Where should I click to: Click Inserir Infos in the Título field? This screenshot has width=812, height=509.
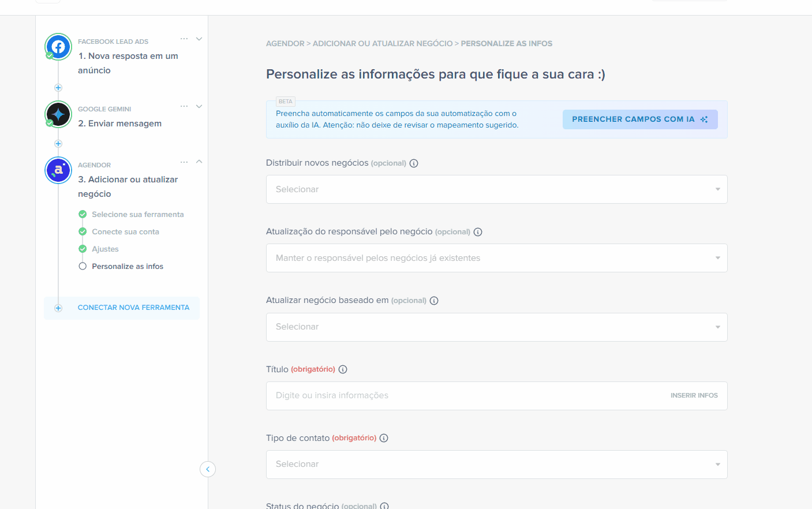coord(694,395)
